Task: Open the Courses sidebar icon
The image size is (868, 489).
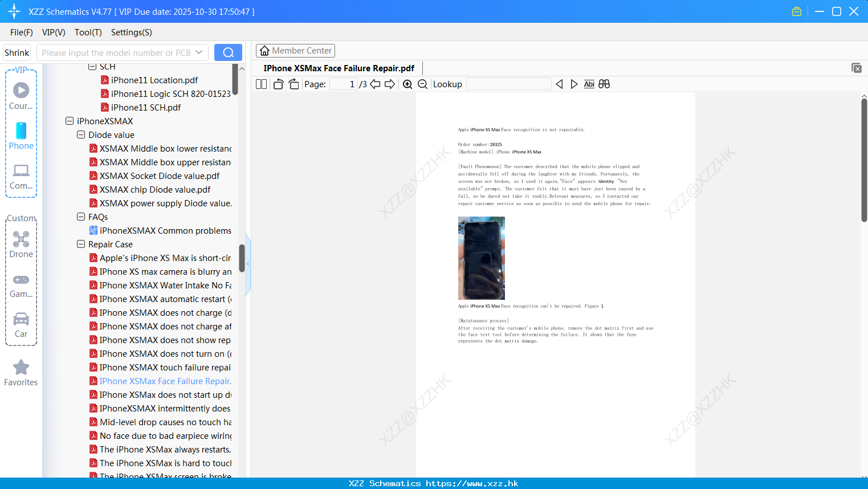Action: [x=21, y=96]
